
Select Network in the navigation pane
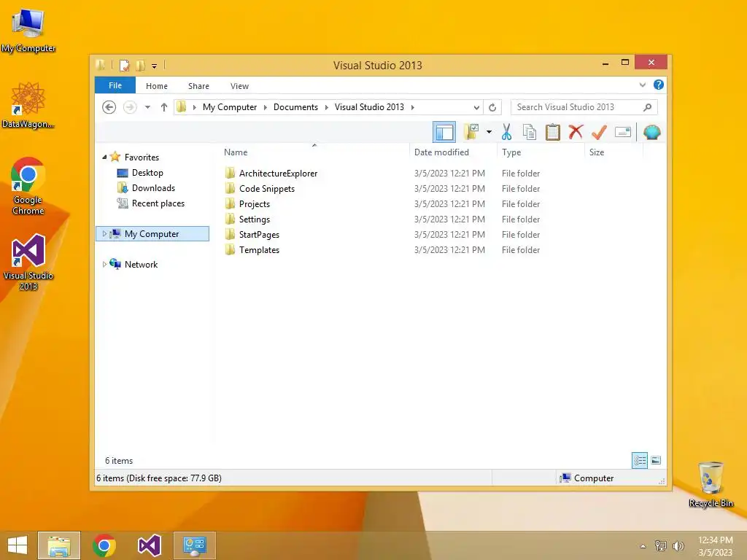[141, 264]
